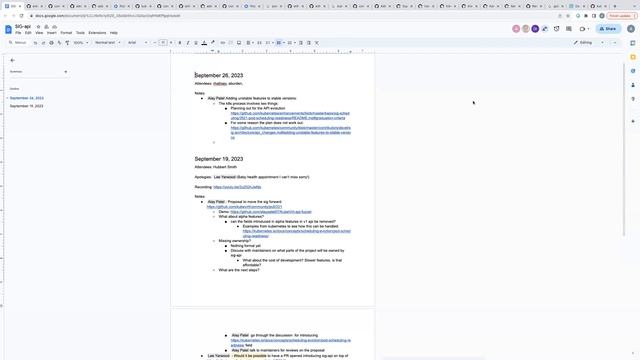The height and width of the screenshot is (360, 640).
Task: Open the Contacts side panel icon
Action: point(633,85)
